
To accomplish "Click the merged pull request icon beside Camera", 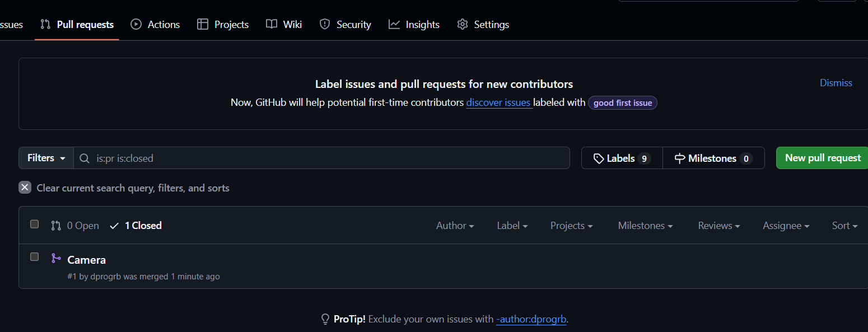I will click(56, 258).
